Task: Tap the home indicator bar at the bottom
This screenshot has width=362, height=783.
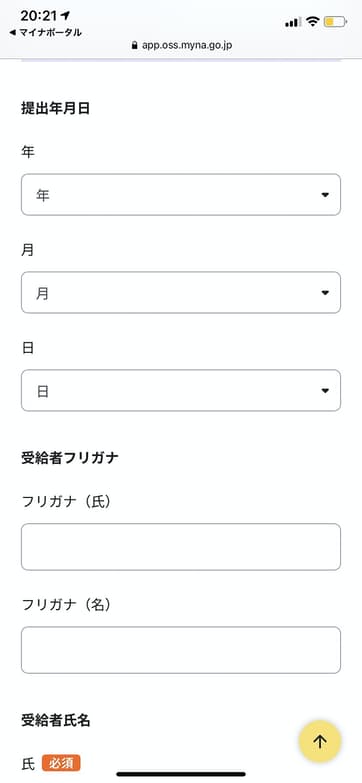Action: point(181,774)
